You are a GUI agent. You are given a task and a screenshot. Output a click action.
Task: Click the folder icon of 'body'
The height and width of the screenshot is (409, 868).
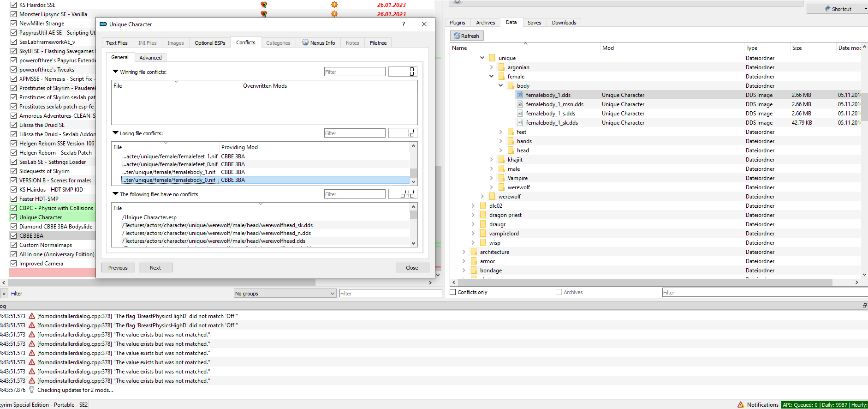511,86
